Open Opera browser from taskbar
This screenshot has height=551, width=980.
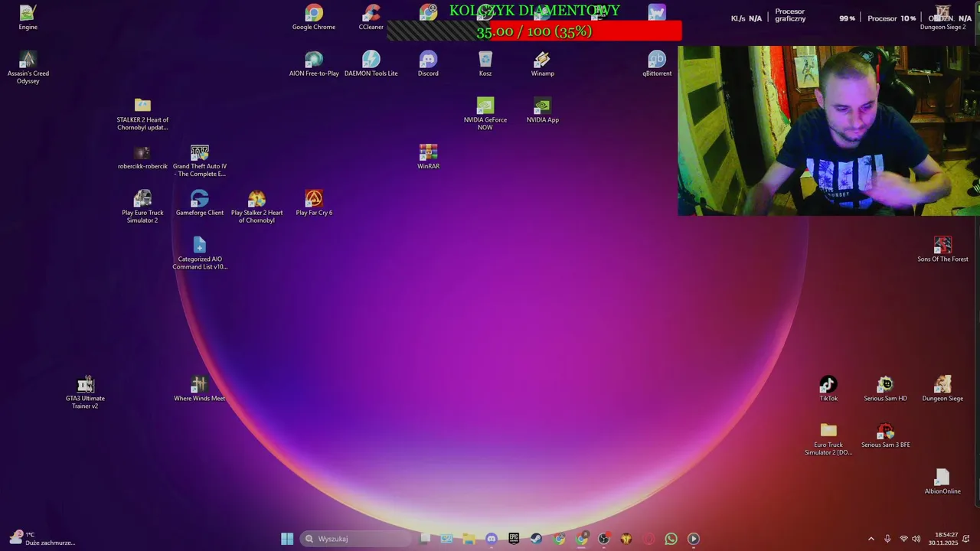pyautogui.click(x=648, y=539)
